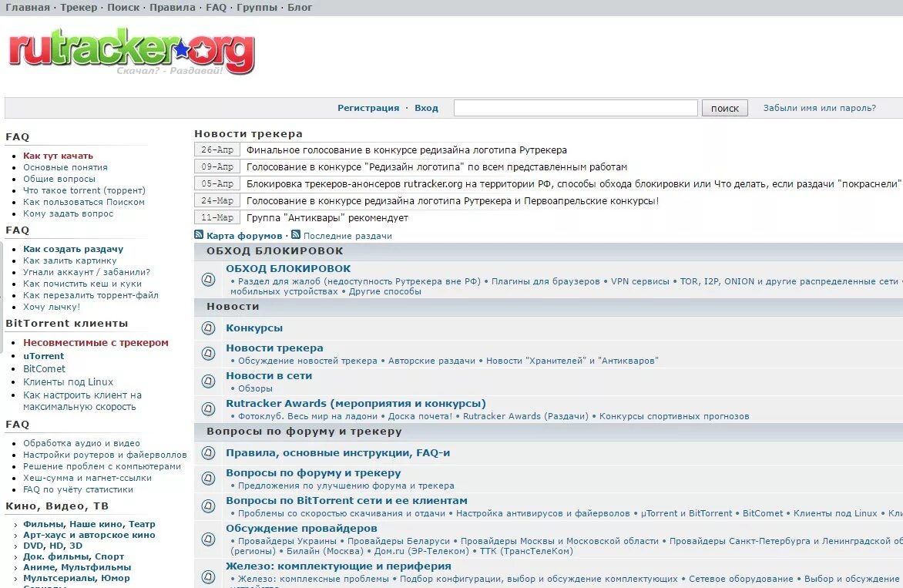
Task: Click forum status icon next to Конкурсы
Action: coord(209,328)
